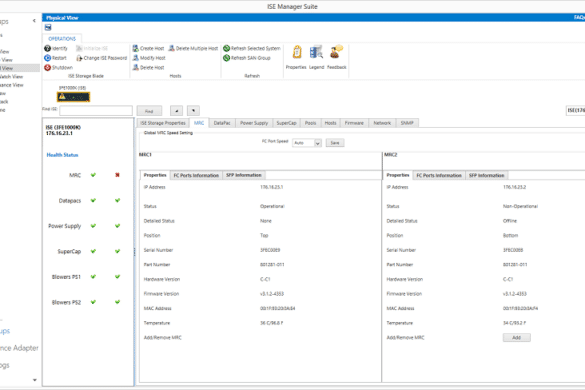Click MRC1 status value Operational
Viewport: 585px width, 390px height.
coord(272,206)
